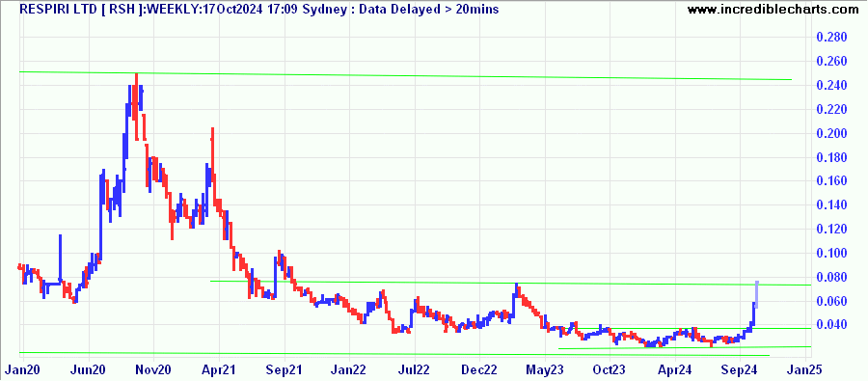Click the Jul22 axis label
This screenshot has height=381, width=868.
pyautogui.click(x=414, y=367)
